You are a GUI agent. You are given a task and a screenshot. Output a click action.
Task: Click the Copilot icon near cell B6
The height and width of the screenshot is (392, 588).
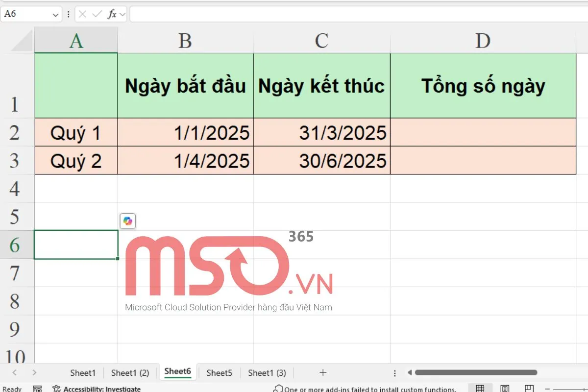tap(127, 221)
